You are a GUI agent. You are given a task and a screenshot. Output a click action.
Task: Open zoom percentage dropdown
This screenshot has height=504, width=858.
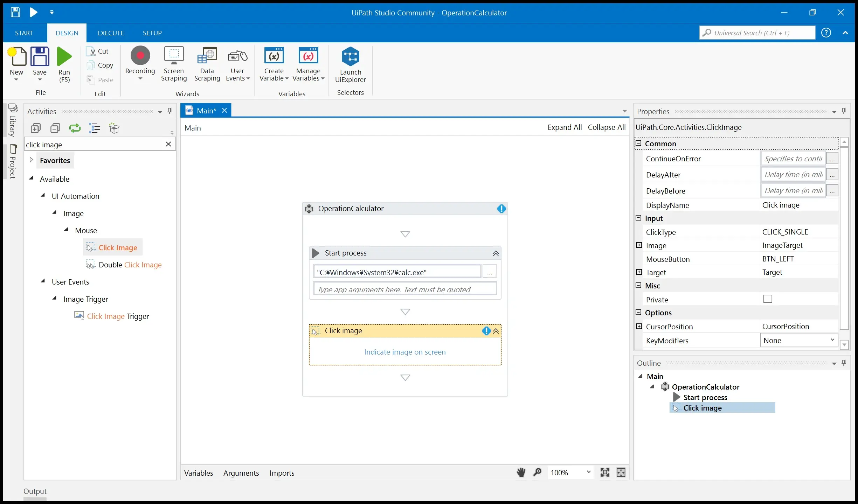588,472
